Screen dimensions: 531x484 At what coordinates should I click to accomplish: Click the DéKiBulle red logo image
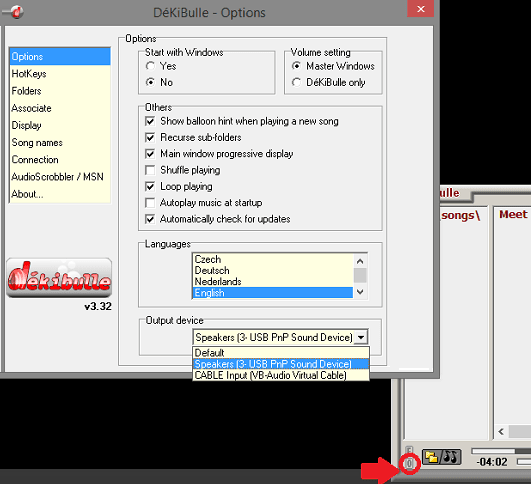pyautogui.click(x=59, y=278)
